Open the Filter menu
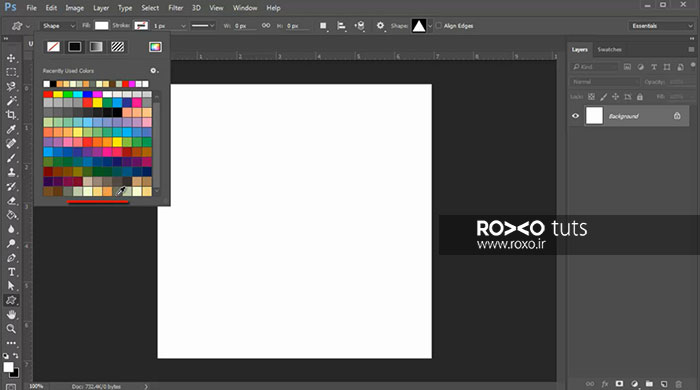Viewport: 700px width, 390px height. click(175, 8)
